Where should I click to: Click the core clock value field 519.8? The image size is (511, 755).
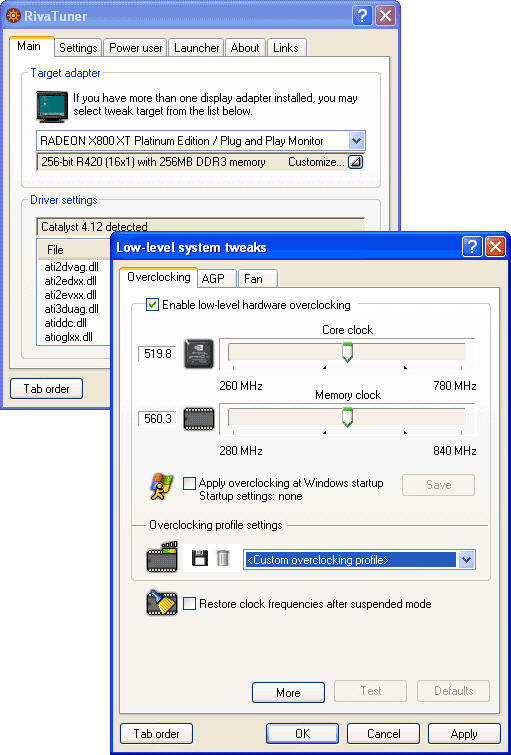[x=157, y=354]
